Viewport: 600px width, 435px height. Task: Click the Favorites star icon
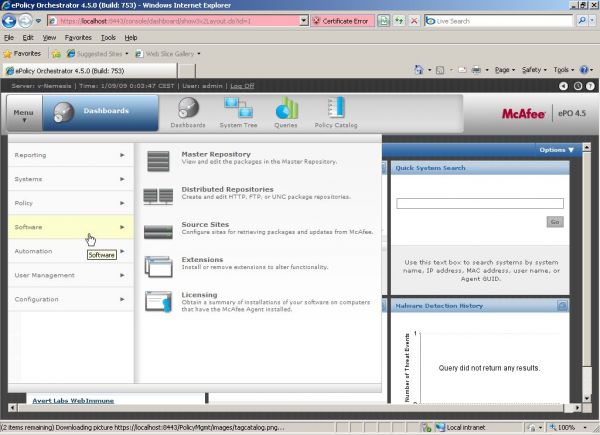[7, 54]
